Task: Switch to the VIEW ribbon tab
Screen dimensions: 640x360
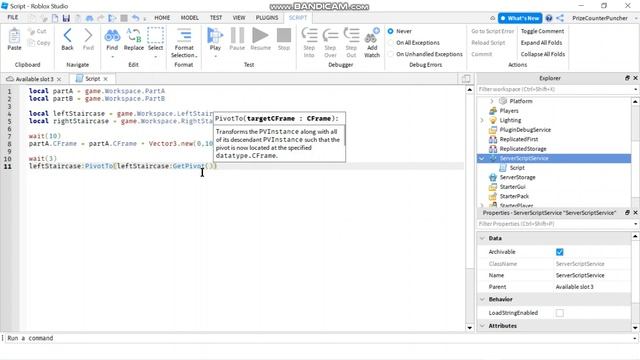Action: coord(239,18)
